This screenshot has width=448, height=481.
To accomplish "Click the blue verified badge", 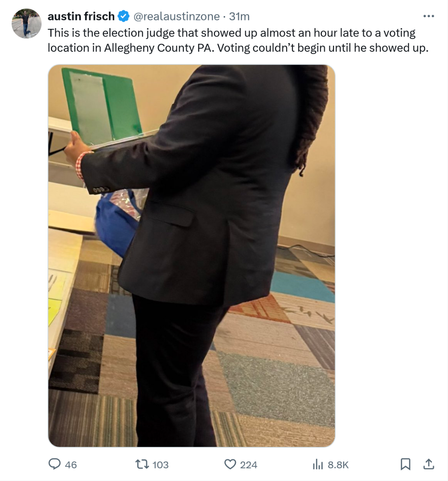I will click(124, 16).
